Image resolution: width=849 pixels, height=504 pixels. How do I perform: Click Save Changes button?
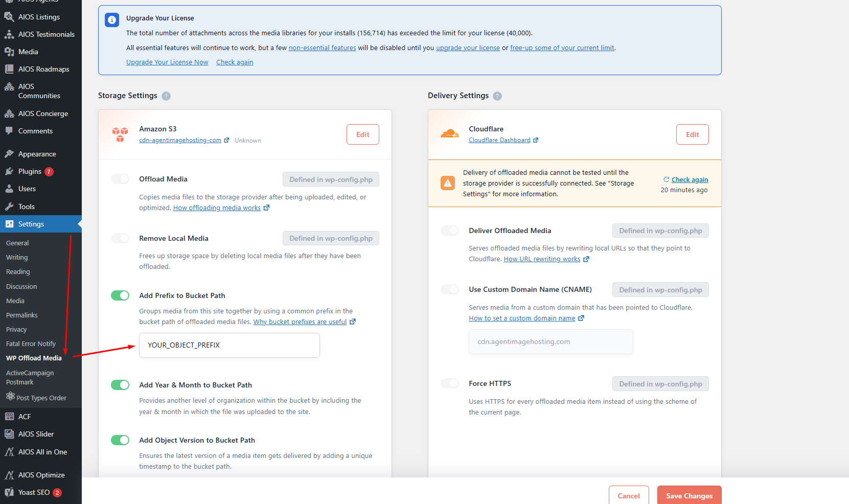click(x=690, y=495)
